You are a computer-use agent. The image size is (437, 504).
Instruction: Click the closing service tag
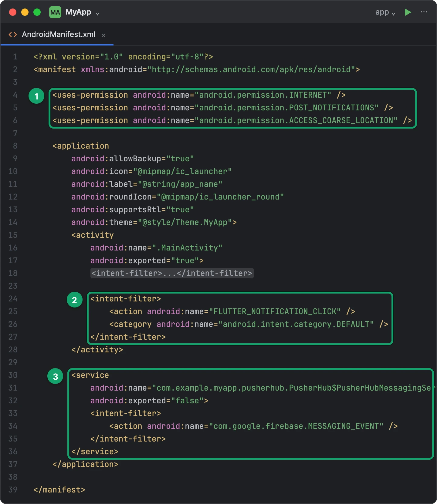[x=95, y=452]
